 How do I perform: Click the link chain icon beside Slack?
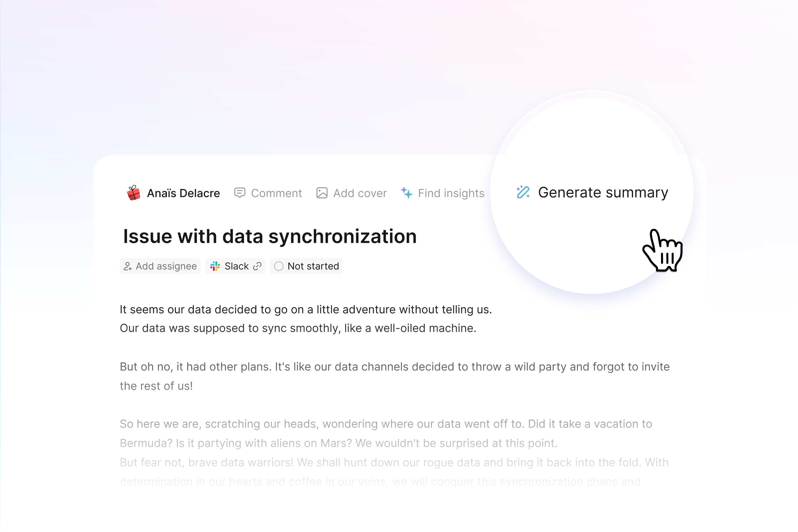(257, 266)
